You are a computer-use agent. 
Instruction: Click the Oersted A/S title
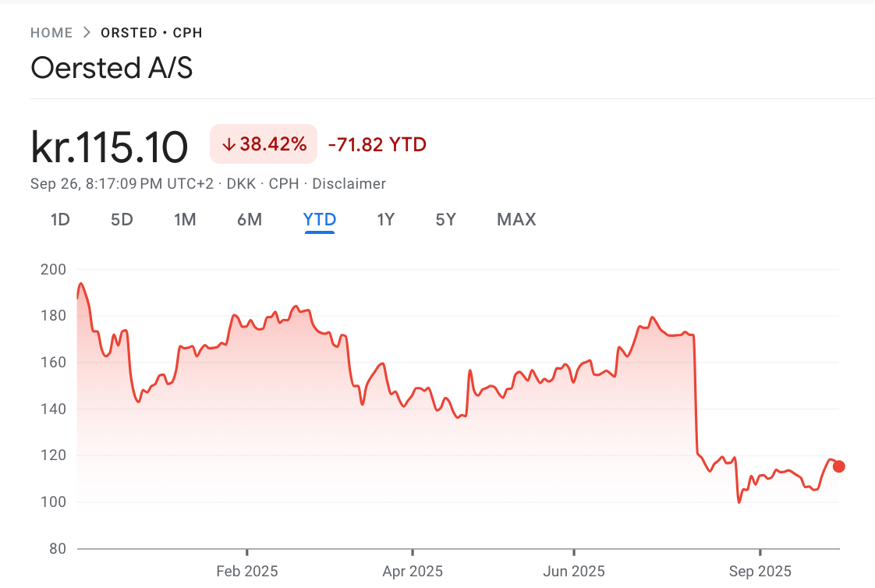(x=112, y=69)
